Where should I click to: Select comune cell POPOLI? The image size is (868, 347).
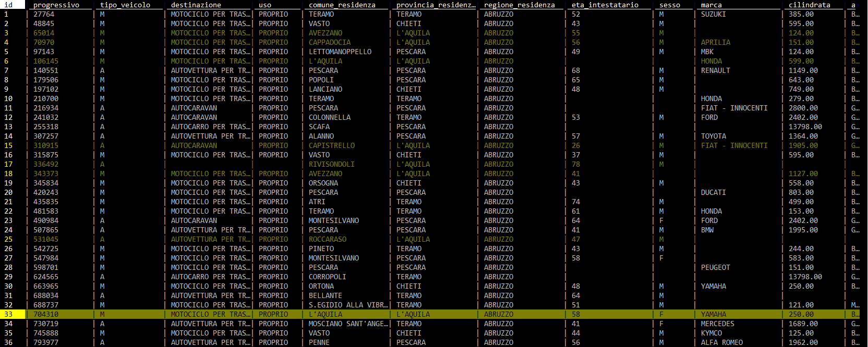click(x=321, y=80)
